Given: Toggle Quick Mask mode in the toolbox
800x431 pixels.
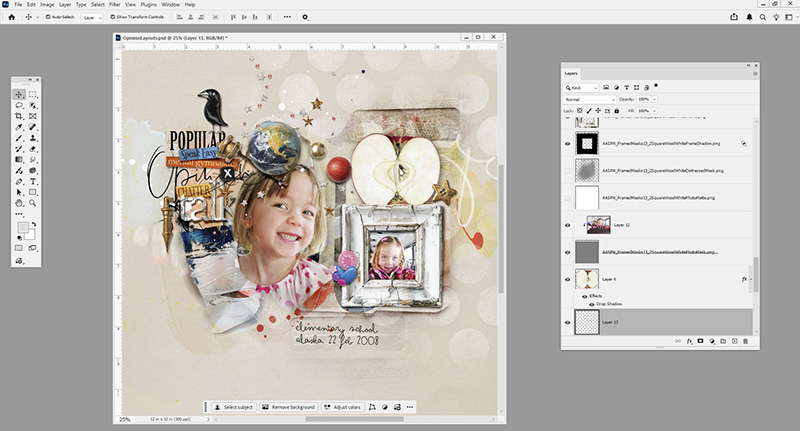Looking at the screenshot, I should [x=19, y=248].
